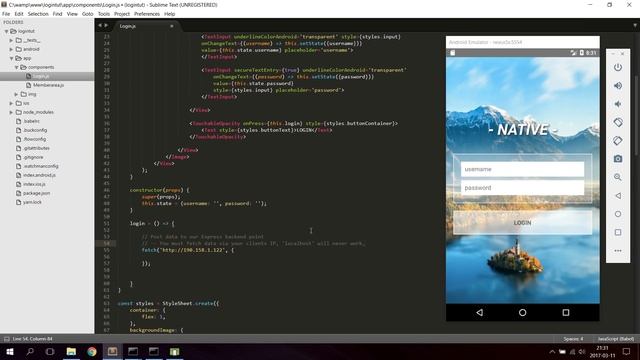Image resolution: width=640 pixels, height=360 pixels.
Task: Activate emulator zoom magnifier icon
Action: tap(618, 177)
